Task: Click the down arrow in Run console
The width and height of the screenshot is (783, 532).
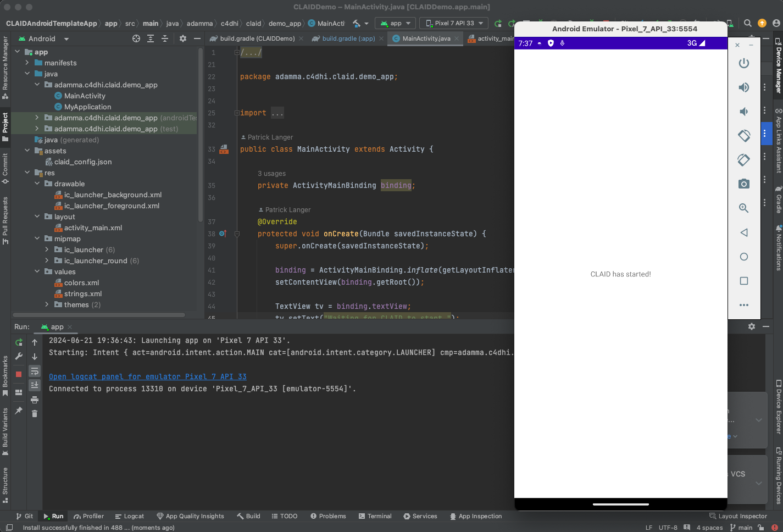Action: [35, 357]
